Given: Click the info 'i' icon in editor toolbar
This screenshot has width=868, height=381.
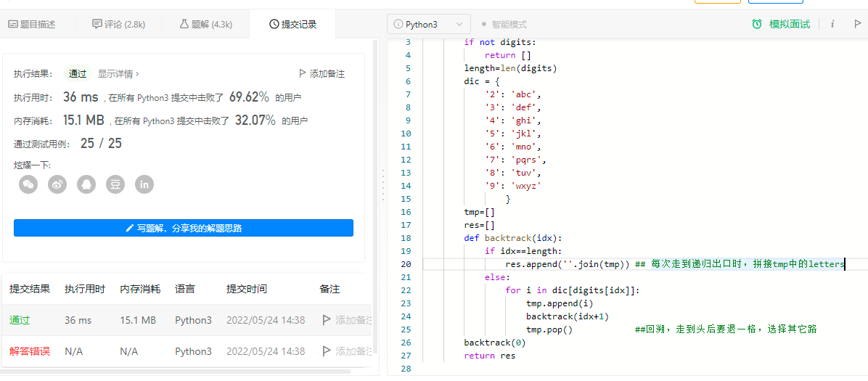Looking at the screenshot, I should [832, 24].
